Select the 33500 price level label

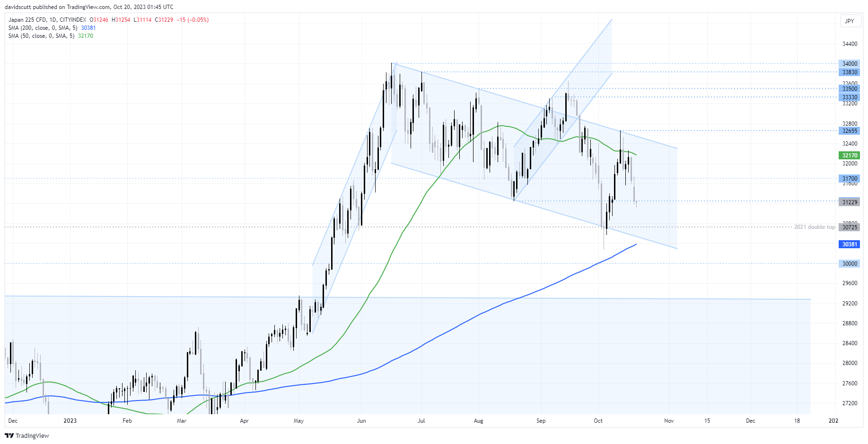click(850, 88)
